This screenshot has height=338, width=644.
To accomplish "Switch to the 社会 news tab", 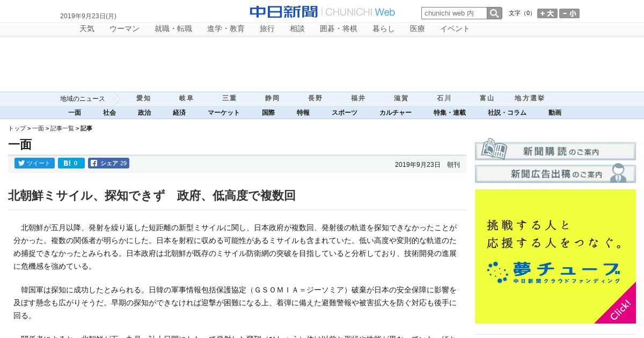I will point(109,113).
